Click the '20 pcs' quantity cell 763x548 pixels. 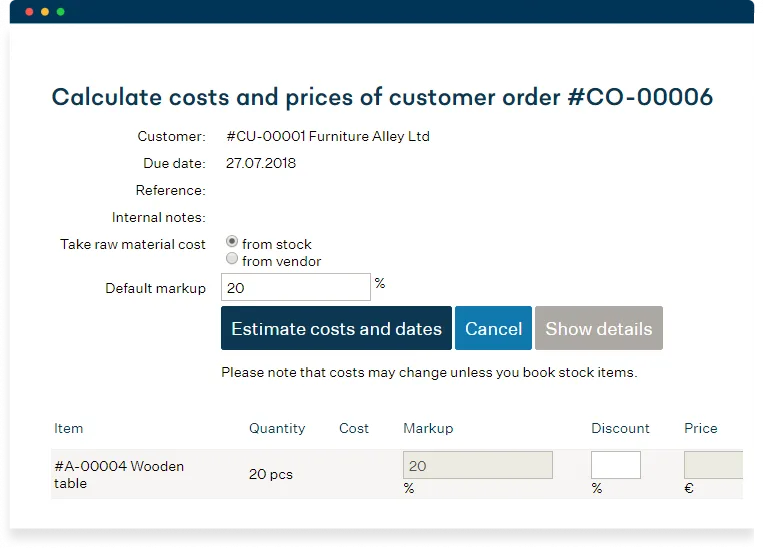[x=271, y=474]
